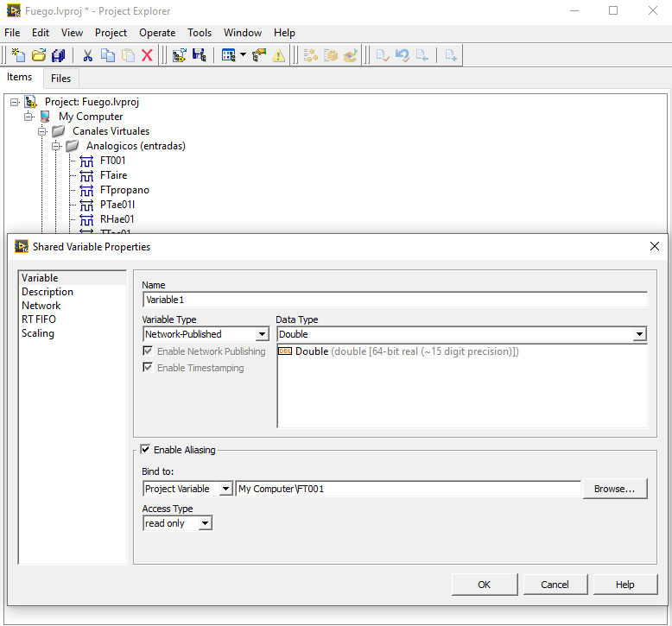This screenshot has height=626, width=672.
Task: Click the build package box icon
Action: point(331,55)
